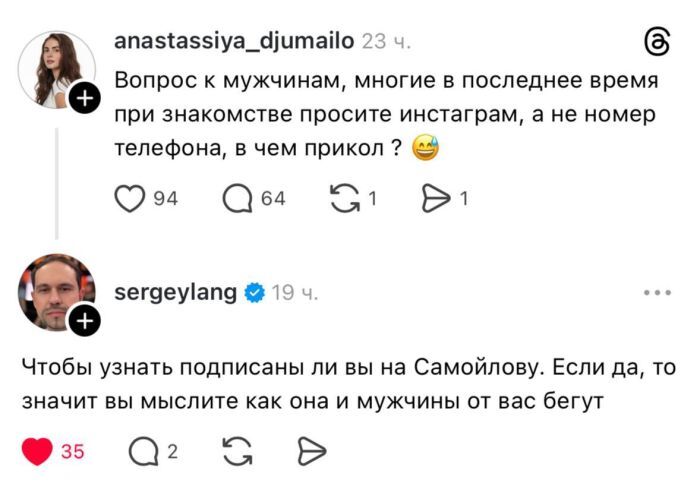Viewport: 700px width, 486px height.
Task: Open three-dot menu on sergeylang's reply
Action: click(x=657, y=293)
